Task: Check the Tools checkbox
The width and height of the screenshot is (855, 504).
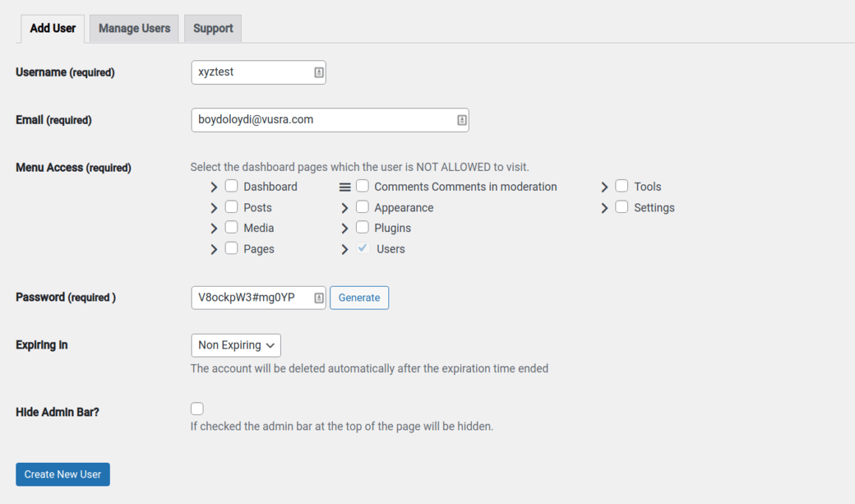Action: 622,186
